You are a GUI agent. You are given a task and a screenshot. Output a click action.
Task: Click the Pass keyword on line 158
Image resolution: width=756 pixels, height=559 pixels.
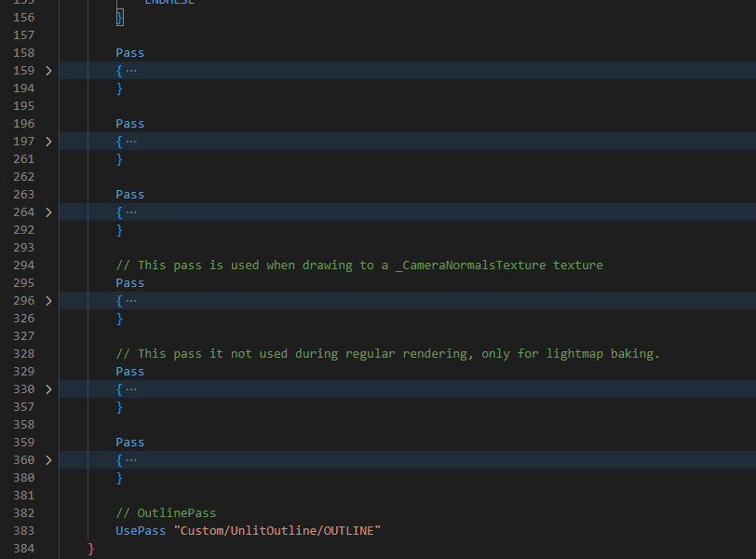tap(130, 53)
